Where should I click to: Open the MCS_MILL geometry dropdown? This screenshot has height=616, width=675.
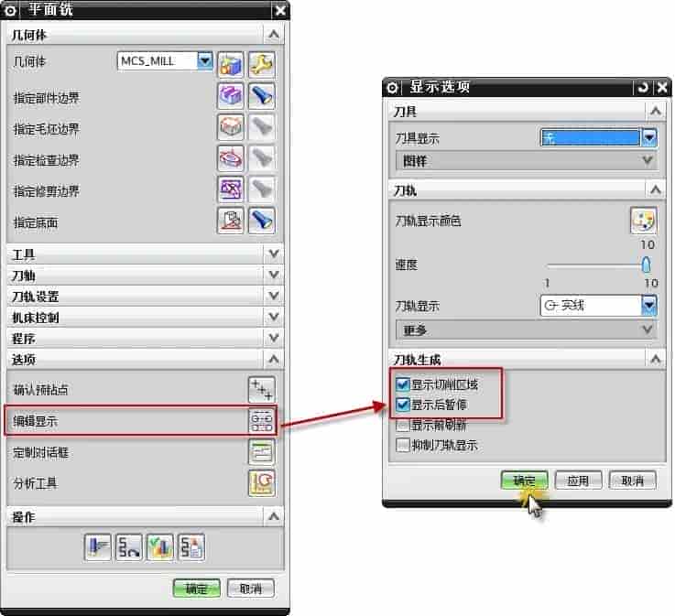tap(205, 60)
